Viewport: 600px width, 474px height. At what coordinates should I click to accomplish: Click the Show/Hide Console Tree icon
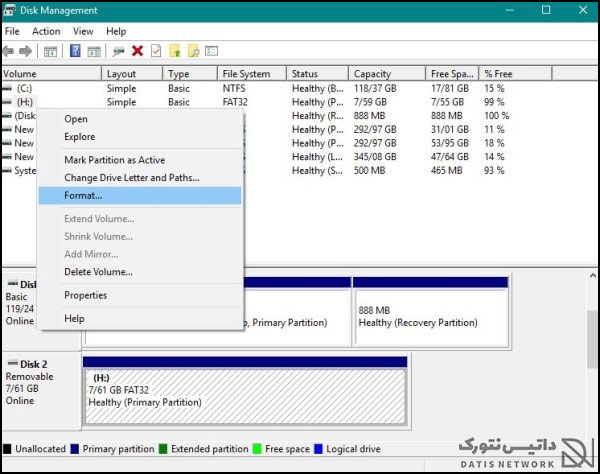pyautogui.click(x=51, y=51)
